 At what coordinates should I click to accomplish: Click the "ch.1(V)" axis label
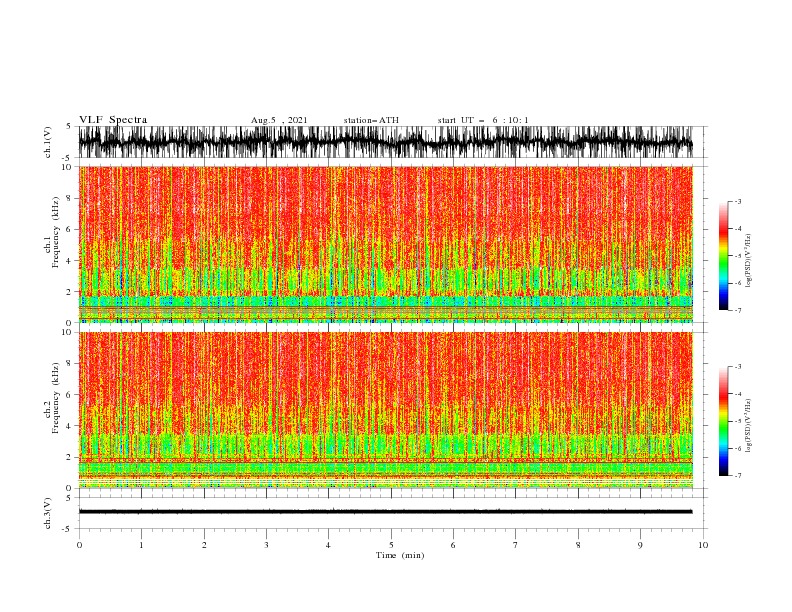pyautogui.click(x=48, y=142)
